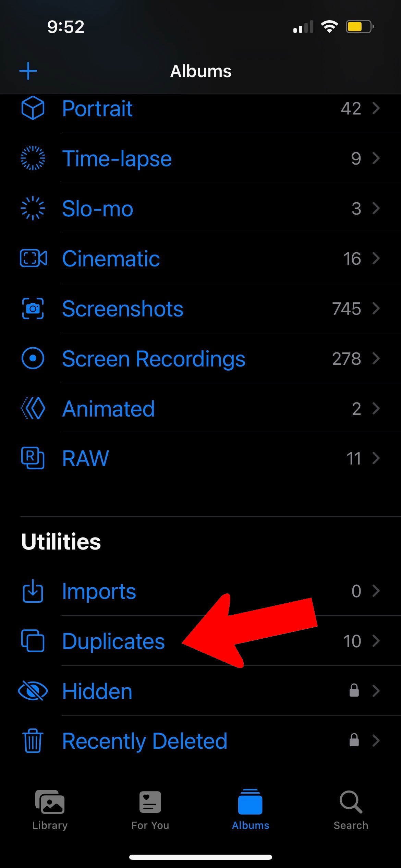Screen dimensions: 401x868
Task: Tap the Screenshots camera icon
Action: 33,309
